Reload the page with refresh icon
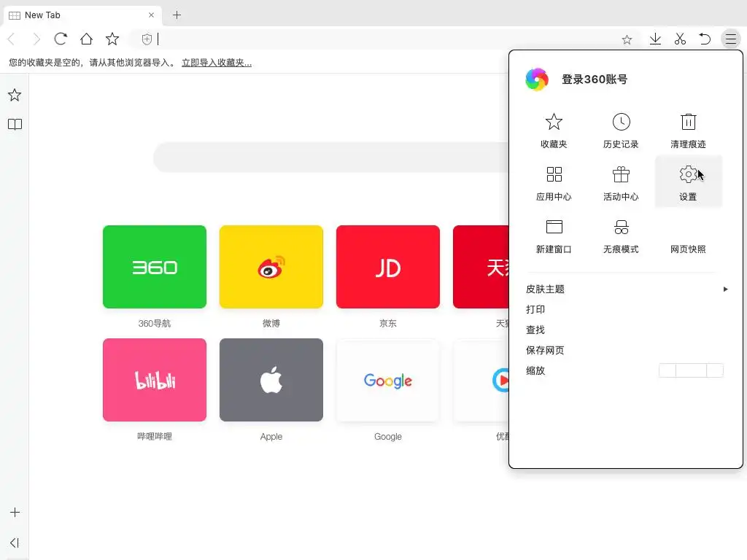This screenshot has width=747, height=560. pos(61,39)
